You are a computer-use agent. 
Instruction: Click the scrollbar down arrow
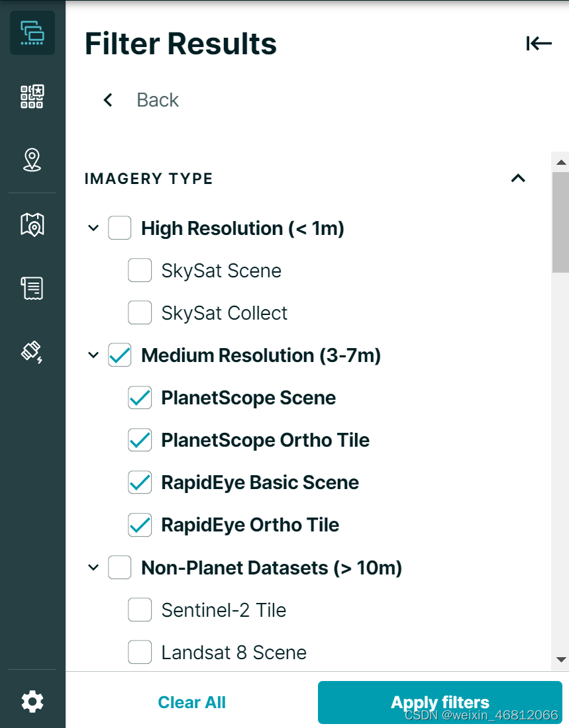561,660
